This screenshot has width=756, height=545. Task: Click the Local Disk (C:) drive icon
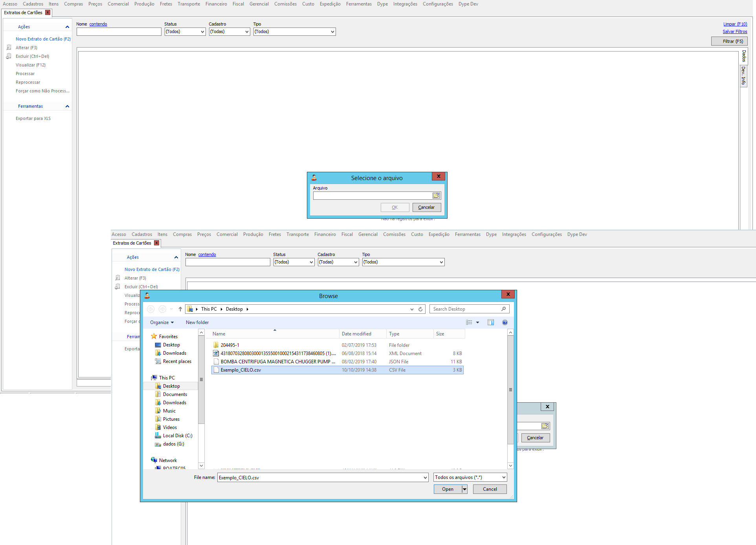click(158, 435)
